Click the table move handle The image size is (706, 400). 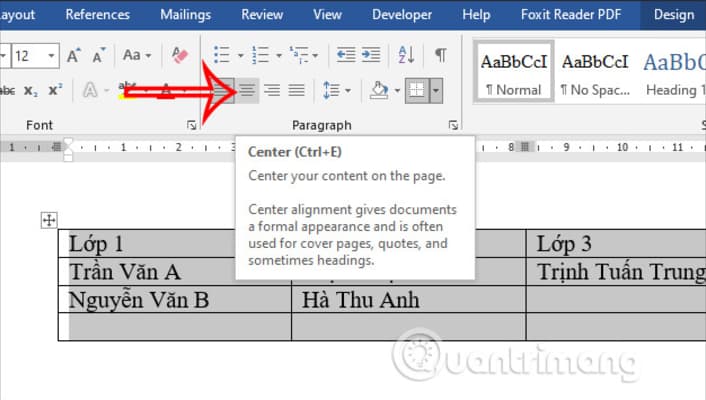coord(49,221)
